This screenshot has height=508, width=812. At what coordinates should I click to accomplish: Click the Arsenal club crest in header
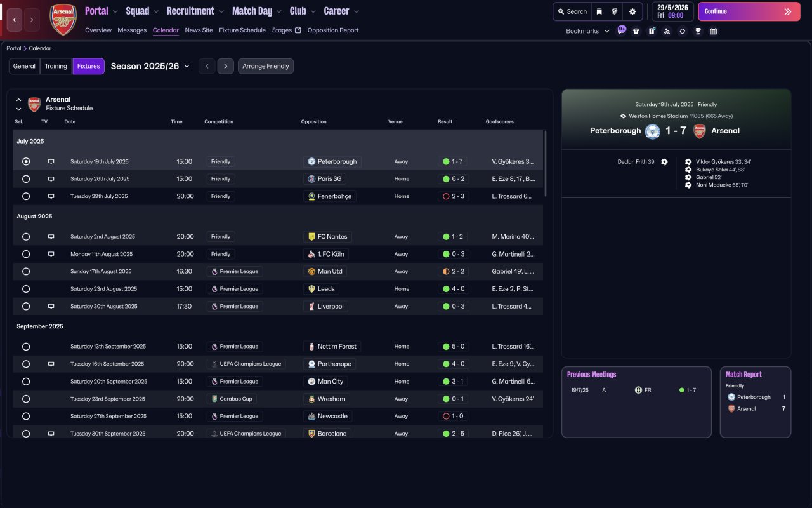coord(63,20)
